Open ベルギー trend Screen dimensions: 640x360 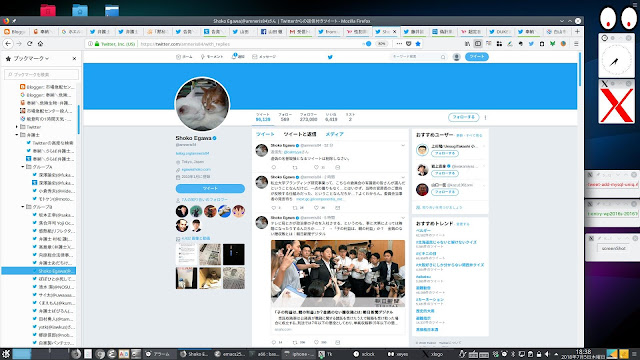coord(423,231)
